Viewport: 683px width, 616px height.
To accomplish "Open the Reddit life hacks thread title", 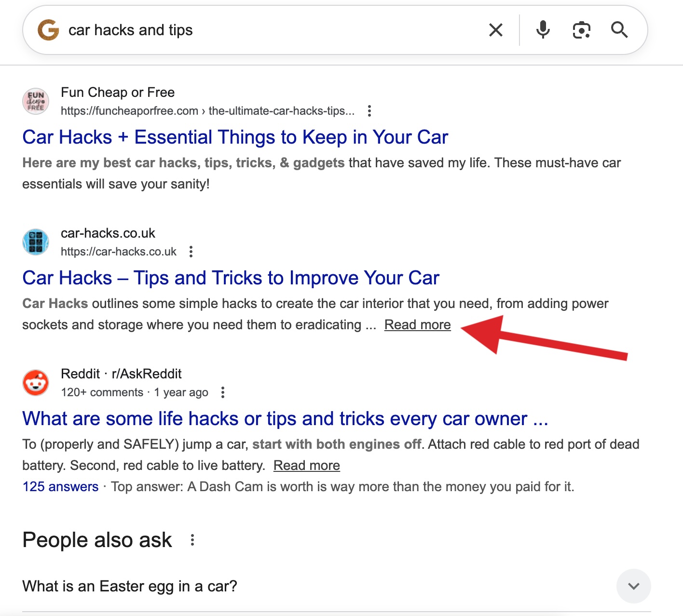I will pyautogui.click(x=285, y=419).
